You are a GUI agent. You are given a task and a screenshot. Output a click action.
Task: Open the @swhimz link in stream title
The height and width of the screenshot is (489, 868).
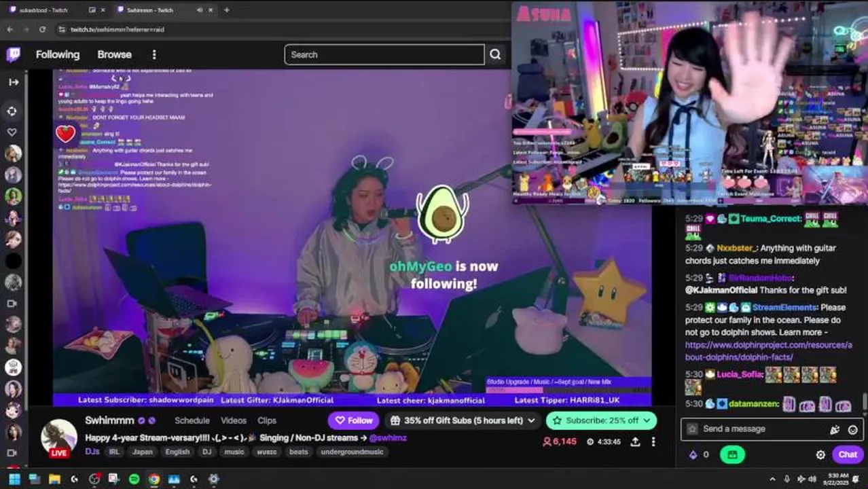(x=388, y=438)
